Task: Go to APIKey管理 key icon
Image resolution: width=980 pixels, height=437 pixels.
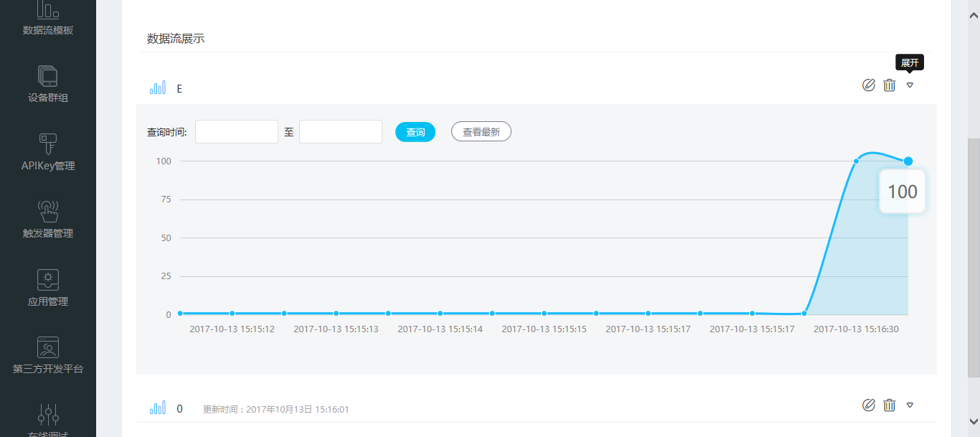Action: coord(48,144)
